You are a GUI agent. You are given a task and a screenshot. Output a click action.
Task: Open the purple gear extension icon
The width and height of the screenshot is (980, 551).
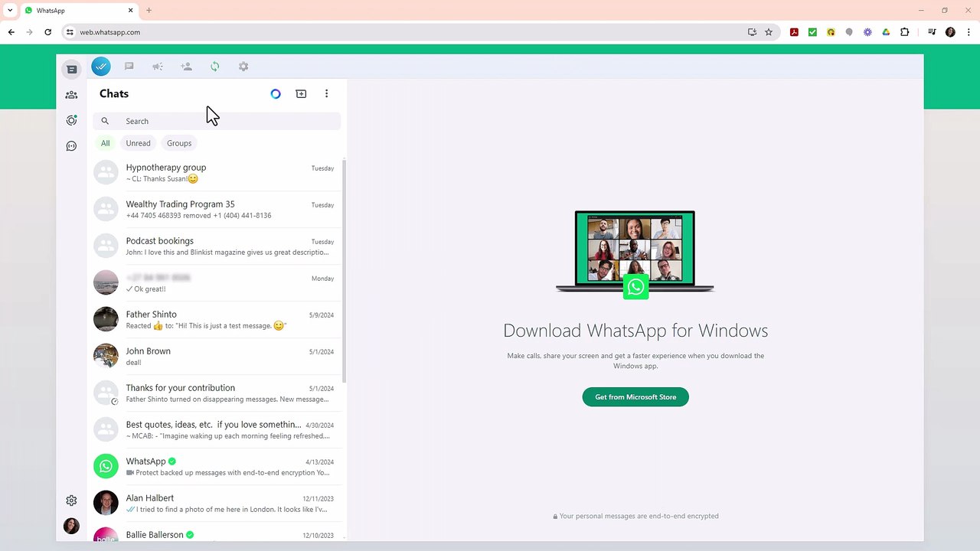867,32
